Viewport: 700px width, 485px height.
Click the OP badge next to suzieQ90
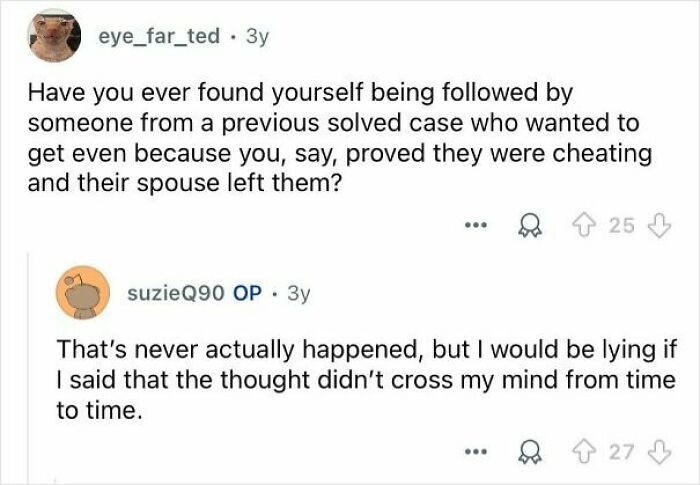click(x=246, y=295)
